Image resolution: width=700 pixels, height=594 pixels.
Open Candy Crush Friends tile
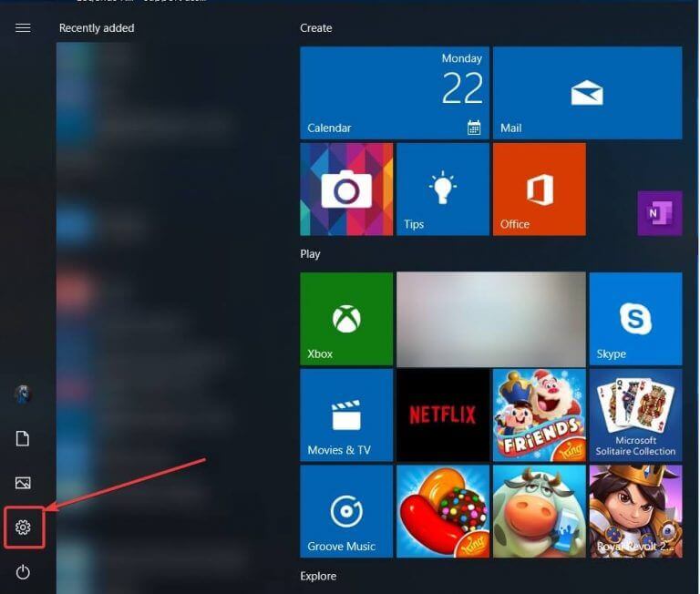click(x=540, y=415)
